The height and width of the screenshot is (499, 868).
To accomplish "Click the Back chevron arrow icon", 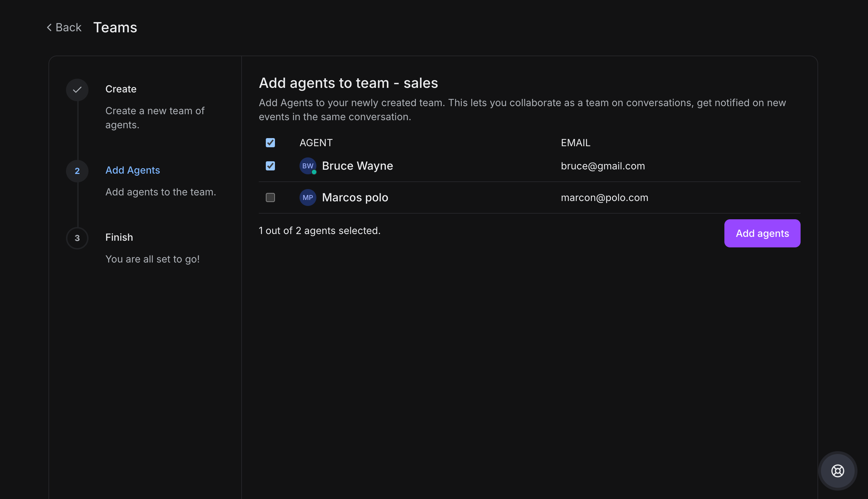I will 49,27.
